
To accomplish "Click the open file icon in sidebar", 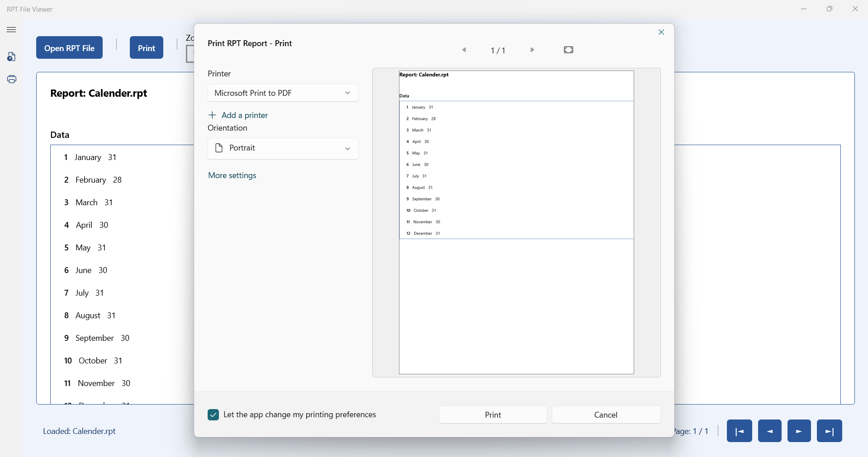I will point(11,57).
